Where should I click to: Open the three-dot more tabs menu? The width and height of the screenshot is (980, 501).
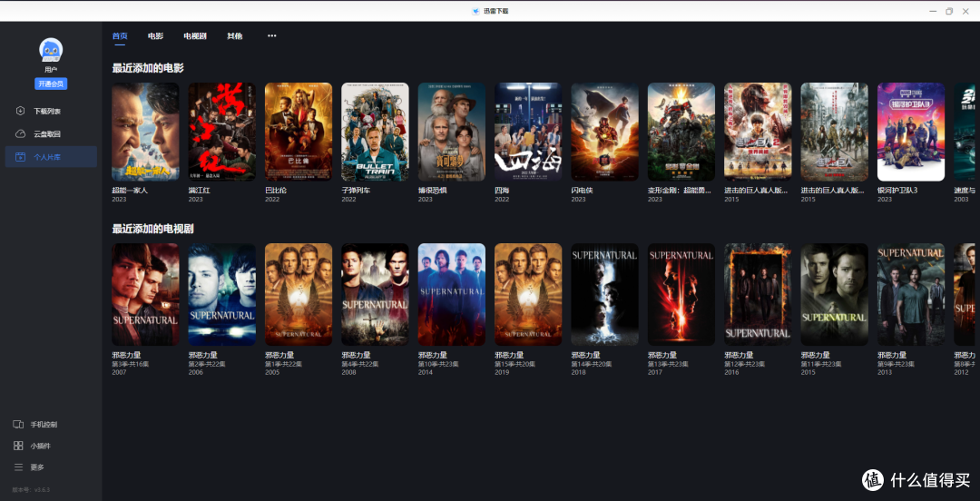click(x=272, y=36)
